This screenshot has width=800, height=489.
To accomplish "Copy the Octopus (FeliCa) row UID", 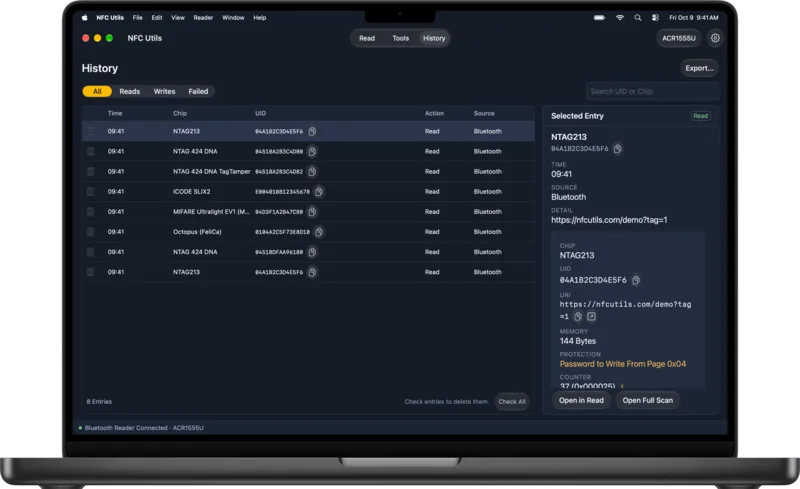I will [x=319, y=232].
